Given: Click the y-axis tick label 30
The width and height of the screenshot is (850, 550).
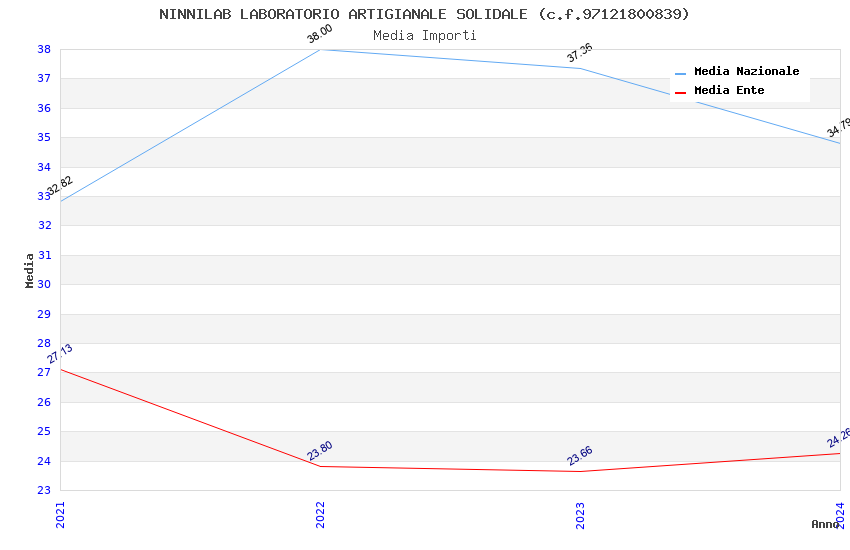Looking at the screenshot, I should [x=44, y=284].
